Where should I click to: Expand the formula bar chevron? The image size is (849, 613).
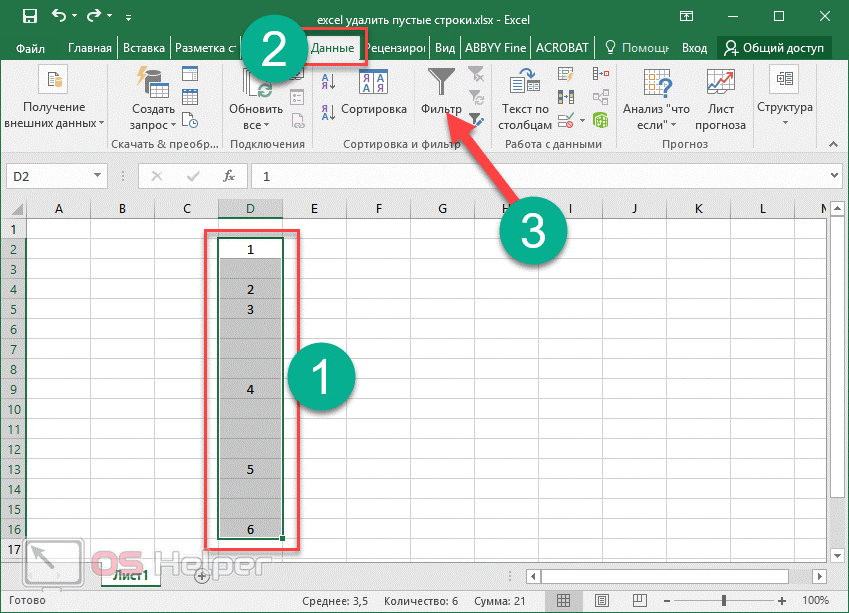point(834,175)
